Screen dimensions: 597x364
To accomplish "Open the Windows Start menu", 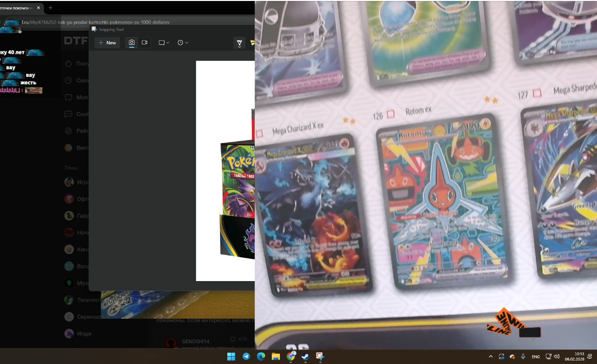I will click(231, 356).
